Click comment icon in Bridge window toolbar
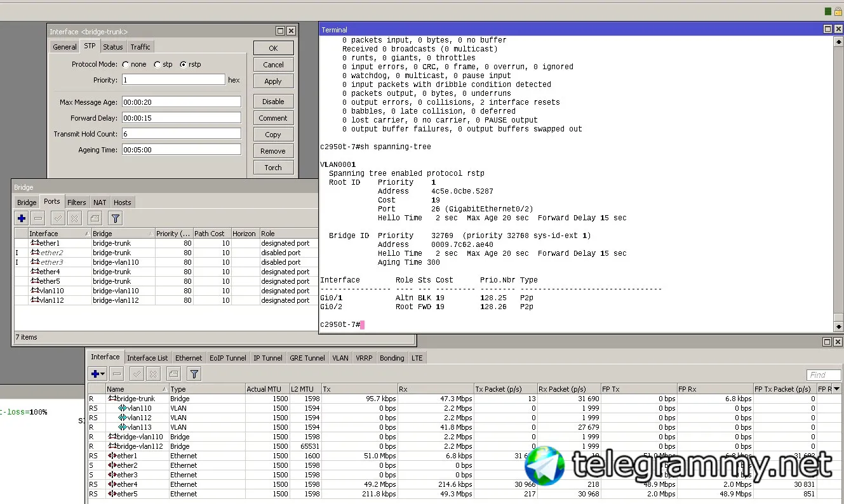The height and width of the screenshot is (504, 844). pos(95,218)
